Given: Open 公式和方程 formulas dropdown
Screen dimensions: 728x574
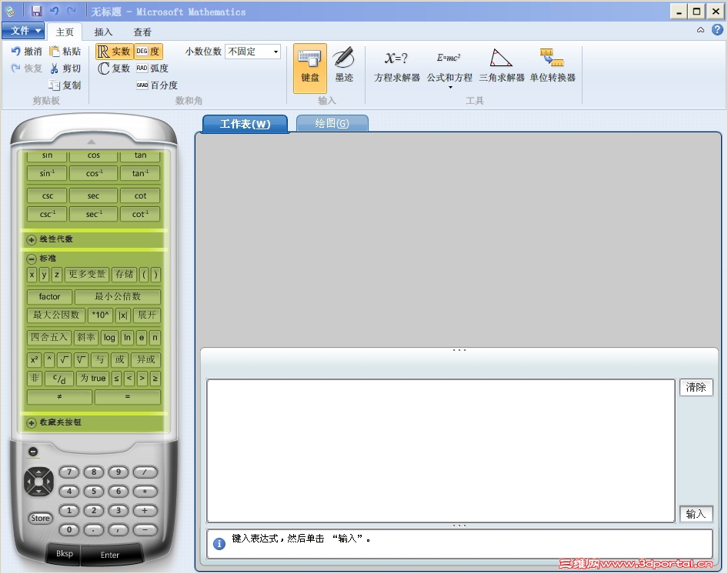Looking at the screenshot, I should (449, 68).
